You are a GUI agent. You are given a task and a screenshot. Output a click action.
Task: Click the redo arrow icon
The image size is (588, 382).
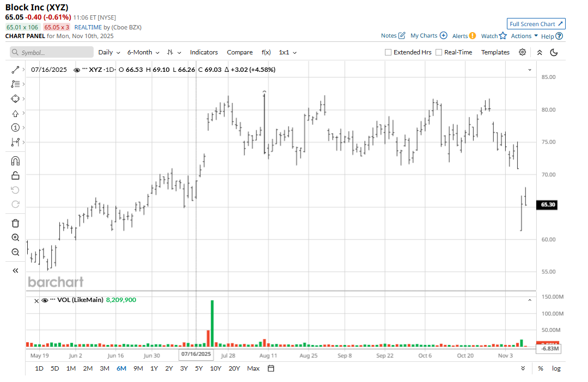[x=15, y=204]
